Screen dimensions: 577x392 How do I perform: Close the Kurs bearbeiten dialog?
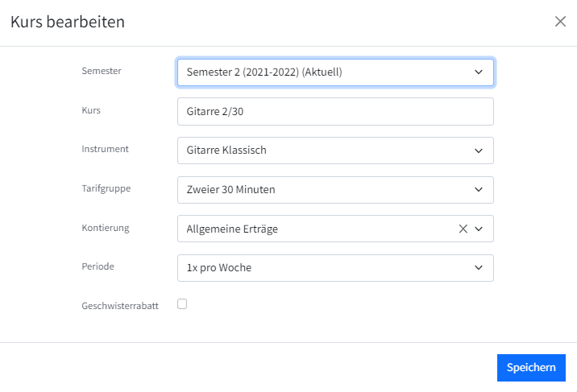point(560,21)
